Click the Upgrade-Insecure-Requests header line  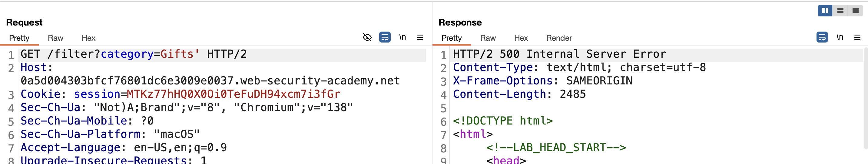coord(114,160)
